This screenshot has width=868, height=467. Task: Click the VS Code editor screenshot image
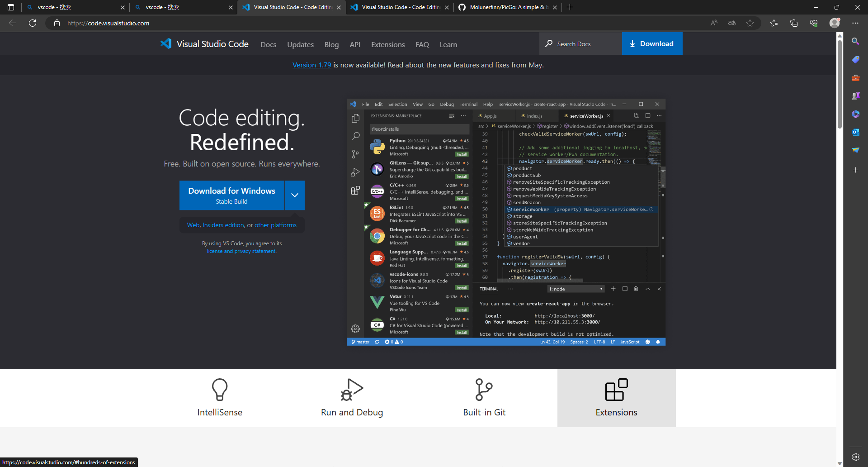(x=506, y=222)
